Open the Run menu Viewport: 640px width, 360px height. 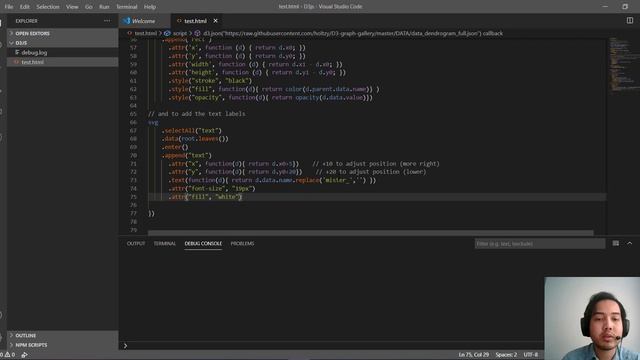[104, 7]
